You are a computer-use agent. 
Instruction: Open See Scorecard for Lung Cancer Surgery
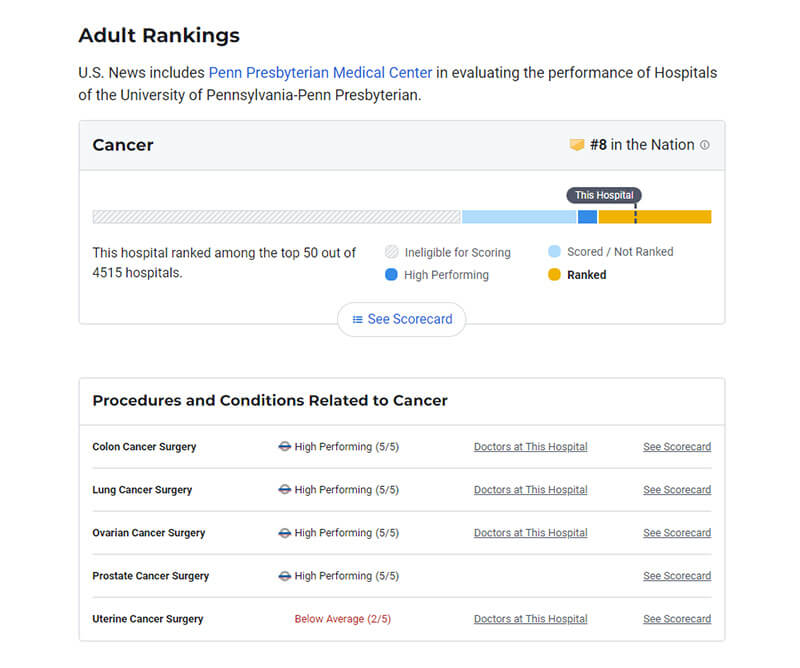tap(677, 489)
